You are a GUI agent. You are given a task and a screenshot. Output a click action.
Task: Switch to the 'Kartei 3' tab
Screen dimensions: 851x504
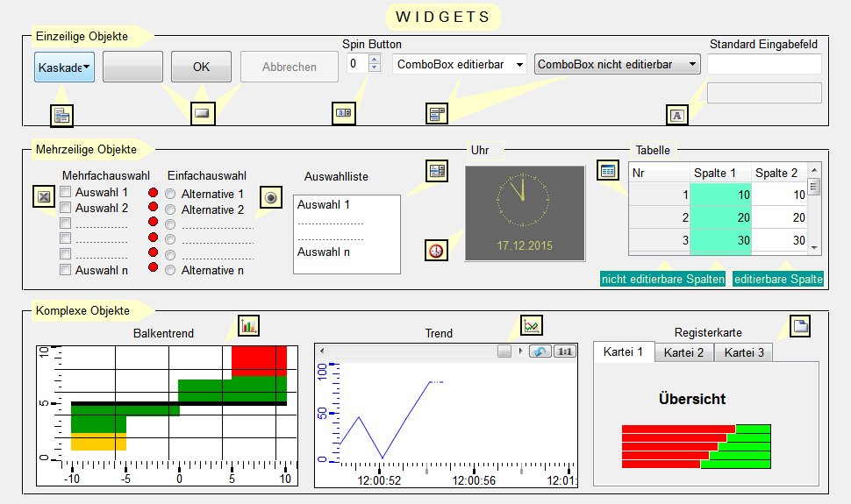[743, 352]
